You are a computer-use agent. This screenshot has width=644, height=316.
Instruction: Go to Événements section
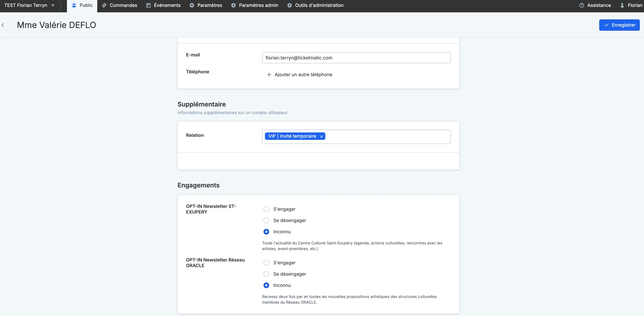click(x=163, y=5)
